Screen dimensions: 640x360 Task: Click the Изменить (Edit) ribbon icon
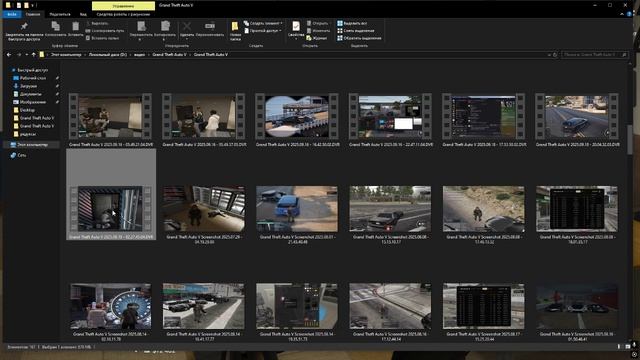(309, 31)
